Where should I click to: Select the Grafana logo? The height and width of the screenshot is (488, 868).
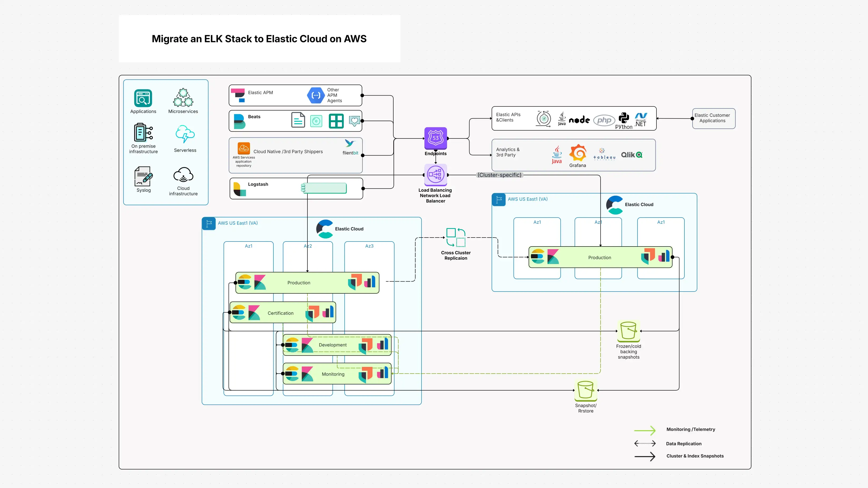[577, 154]
